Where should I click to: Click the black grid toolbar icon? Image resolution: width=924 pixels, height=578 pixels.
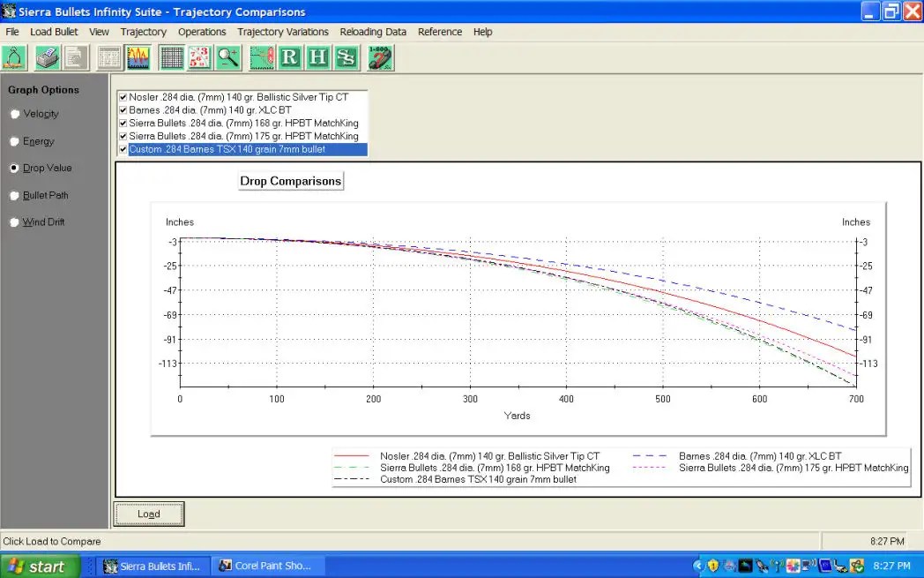pyautogui.click(x=171, y=58)
